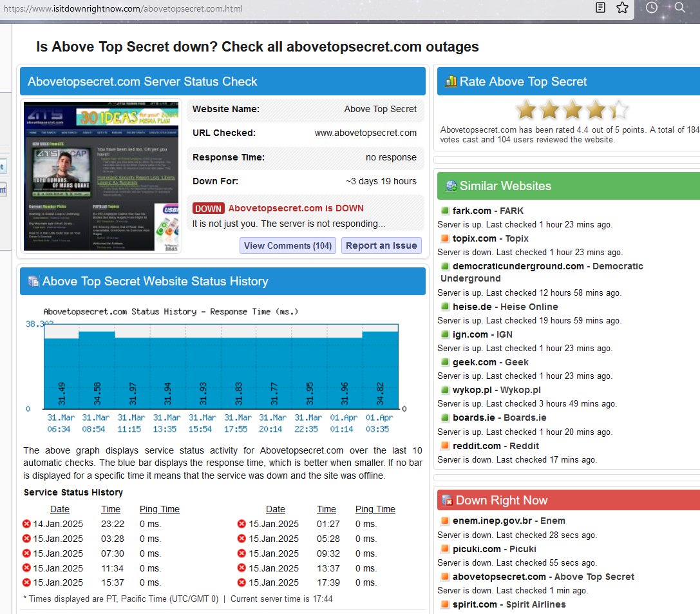The height and width of the screenshot is (614, 700).
Task: Click red error icon for 15.Jan.2025 15:37
Action: click(27, 582)
